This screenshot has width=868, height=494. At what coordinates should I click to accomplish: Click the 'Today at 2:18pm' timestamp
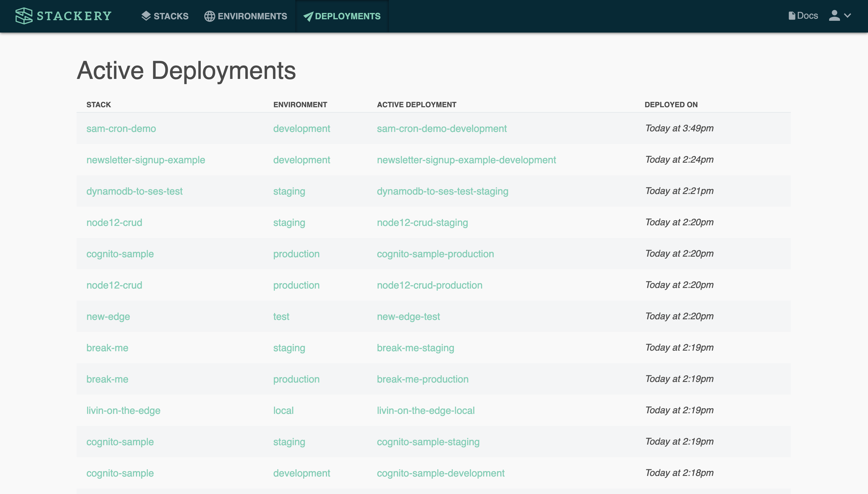[679, 473]
